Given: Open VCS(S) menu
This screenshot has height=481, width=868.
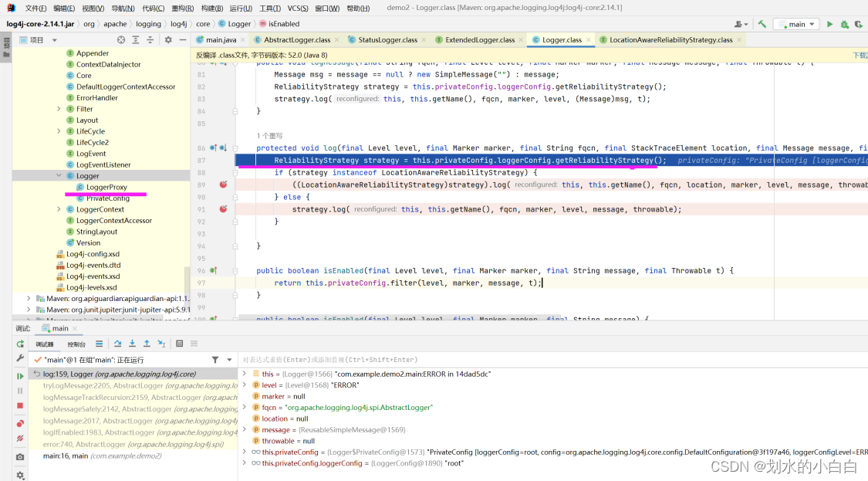Looking at the screenshot, I should [298, 8].
